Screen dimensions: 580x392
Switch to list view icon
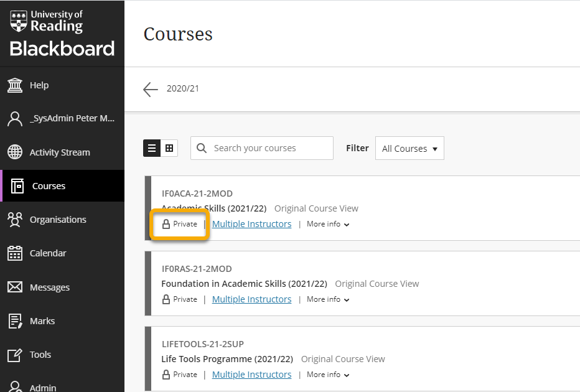(152, 148)
